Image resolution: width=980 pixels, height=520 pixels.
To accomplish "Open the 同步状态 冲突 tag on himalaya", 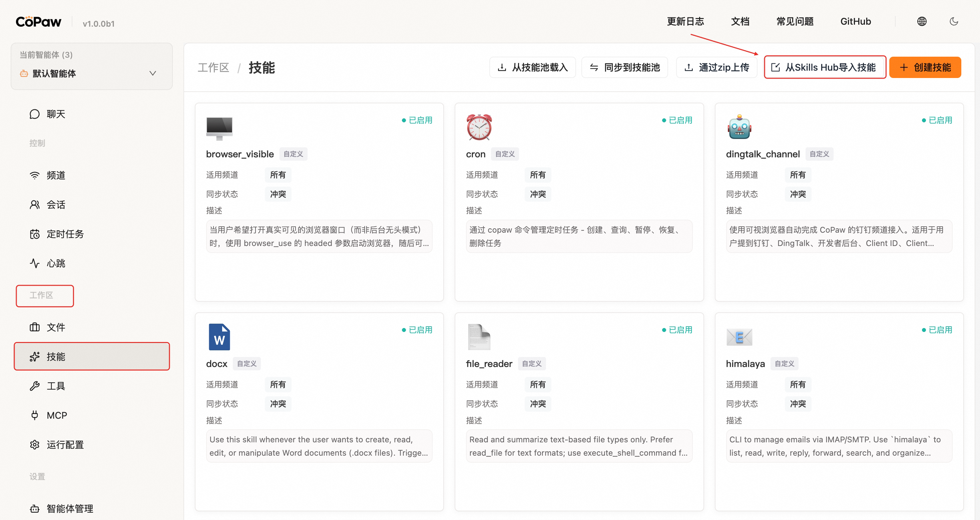I will tap(798, 404).
